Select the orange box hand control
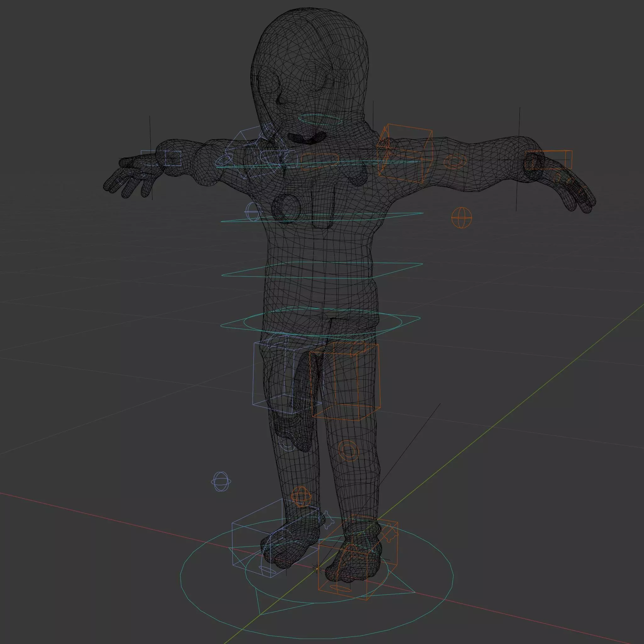 click(549, 160)
